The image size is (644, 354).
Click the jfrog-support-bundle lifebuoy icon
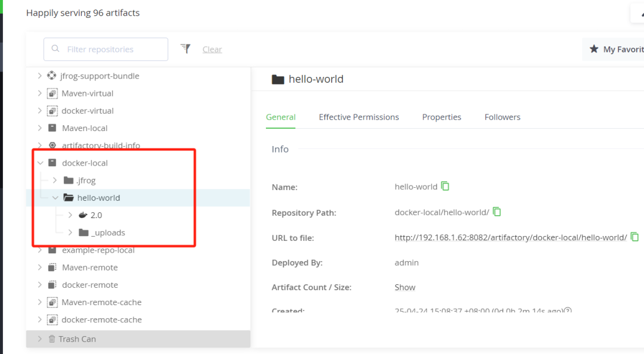(52, 76)
